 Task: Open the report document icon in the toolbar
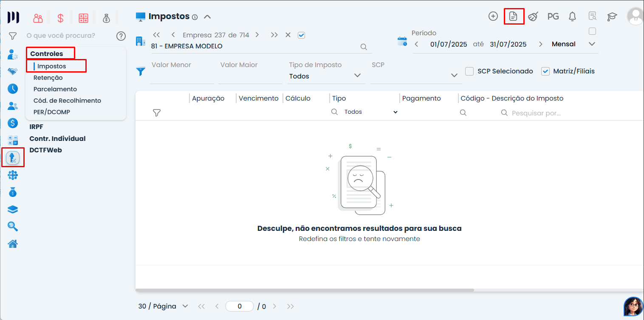click(x=514, y=17)
